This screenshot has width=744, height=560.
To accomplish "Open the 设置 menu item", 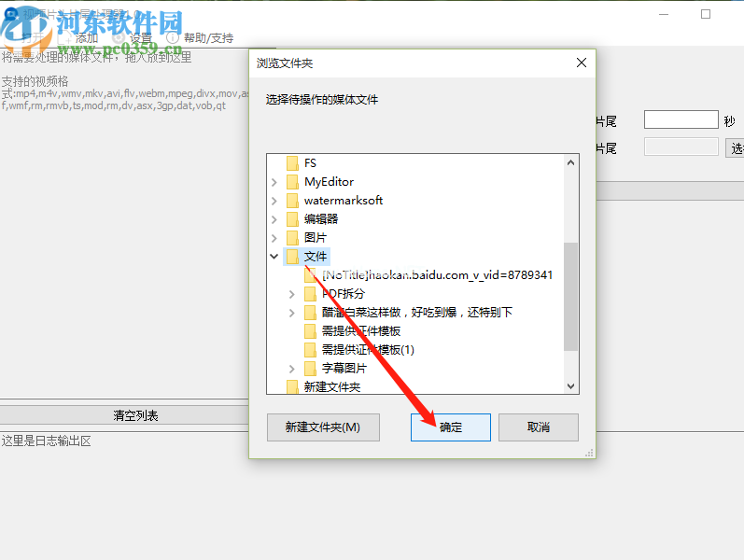I will pyautogui.click(x=140, y=38).
